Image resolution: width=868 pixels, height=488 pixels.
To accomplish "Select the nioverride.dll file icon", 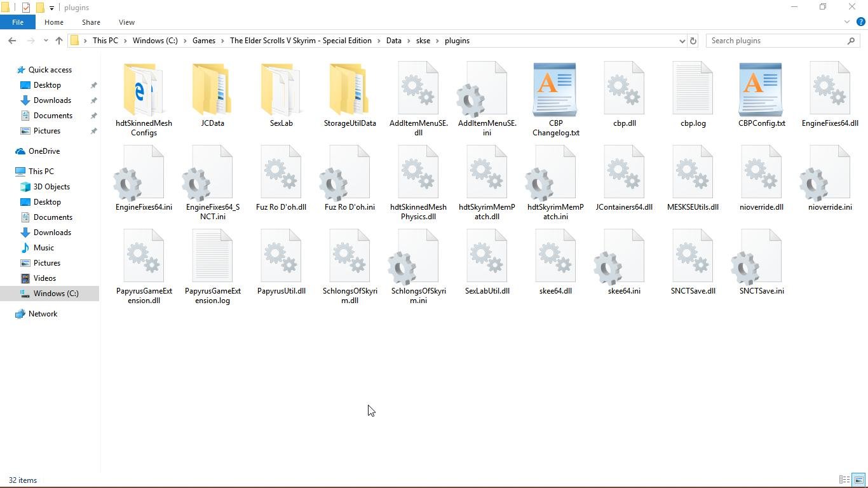I will 761,173.
